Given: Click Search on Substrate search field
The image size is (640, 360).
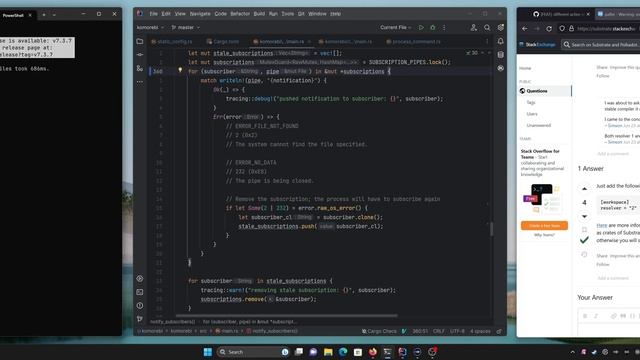Looking at the screenshot, I should coord(602,44).
